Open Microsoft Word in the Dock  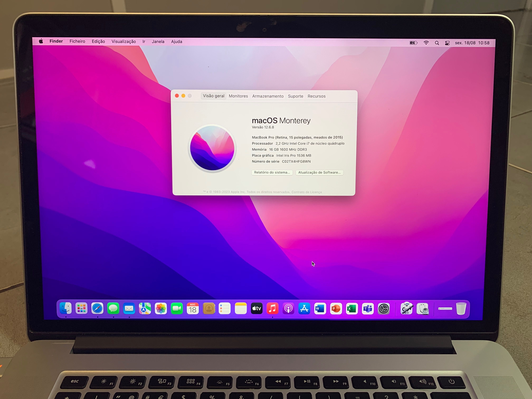click(320, 309)
